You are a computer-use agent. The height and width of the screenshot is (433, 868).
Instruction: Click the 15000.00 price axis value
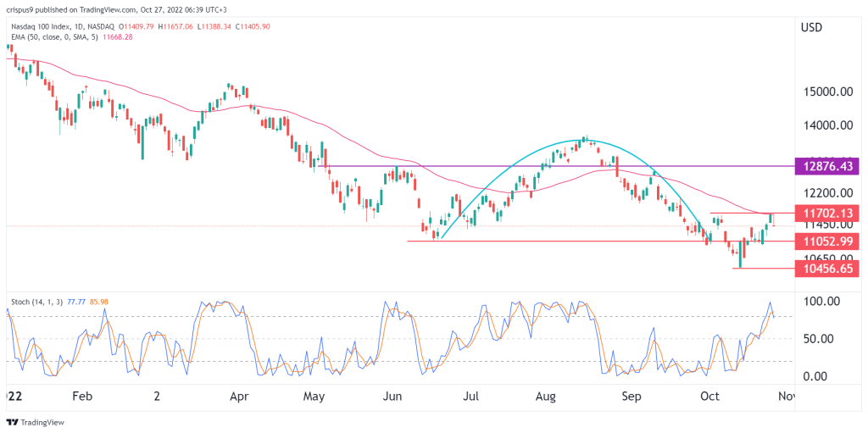(826, 92)
